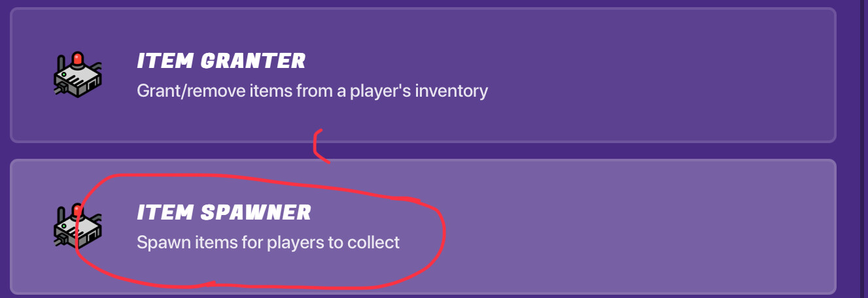Click the word GRANTER in the first title

[252, 61]
